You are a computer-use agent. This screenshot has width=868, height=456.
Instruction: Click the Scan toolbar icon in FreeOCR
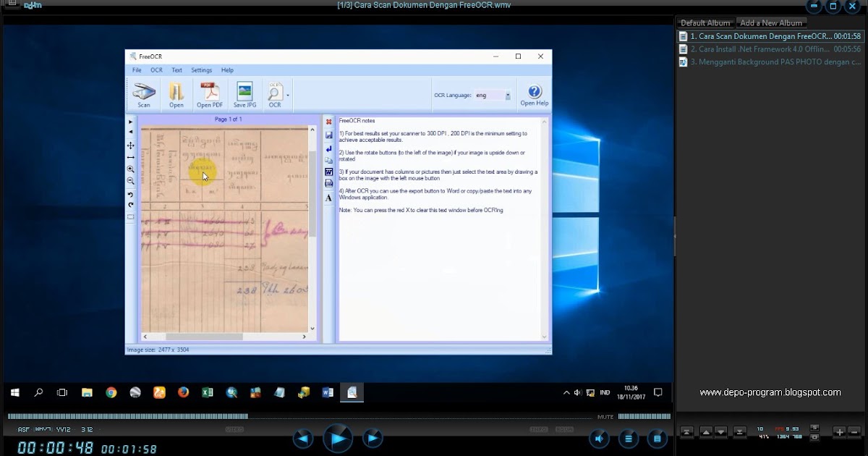[144, 96]
